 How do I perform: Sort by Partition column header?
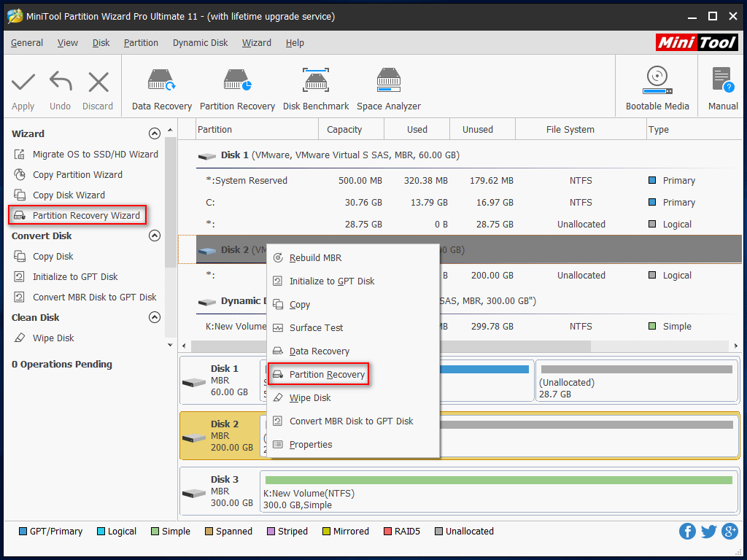point(257,130)
